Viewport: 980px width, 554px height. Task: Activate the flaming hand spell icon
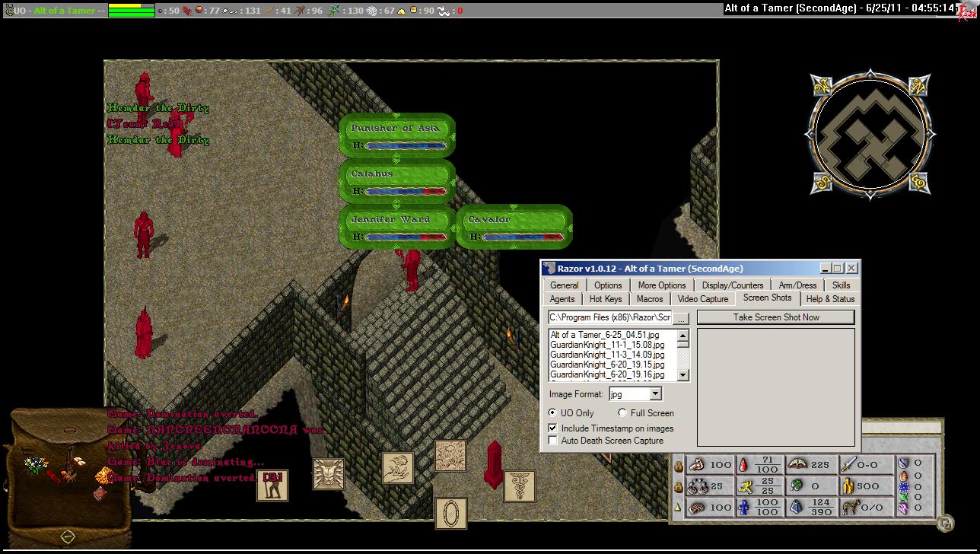397,468
